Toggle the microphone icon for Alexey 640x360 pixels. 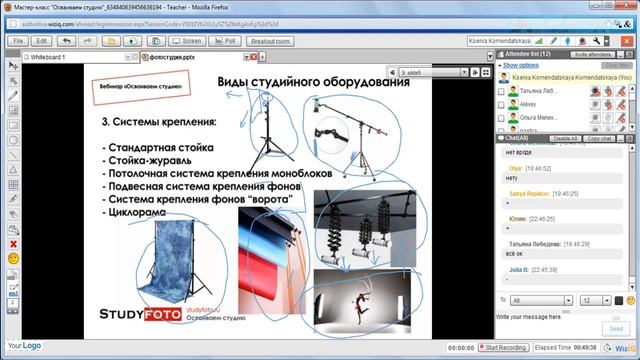[609, 104]
